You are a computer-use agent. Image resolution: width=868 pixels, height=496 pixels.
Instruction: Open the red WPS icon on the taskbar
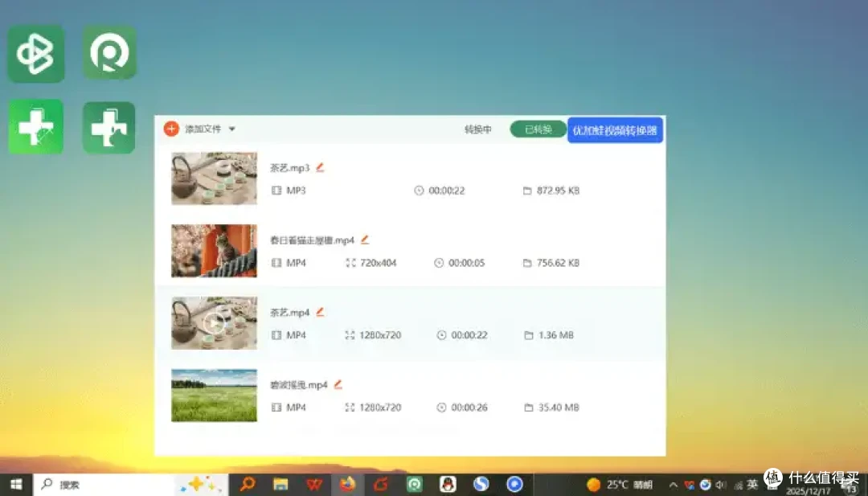pyautogui.click(x=314, y=485)
